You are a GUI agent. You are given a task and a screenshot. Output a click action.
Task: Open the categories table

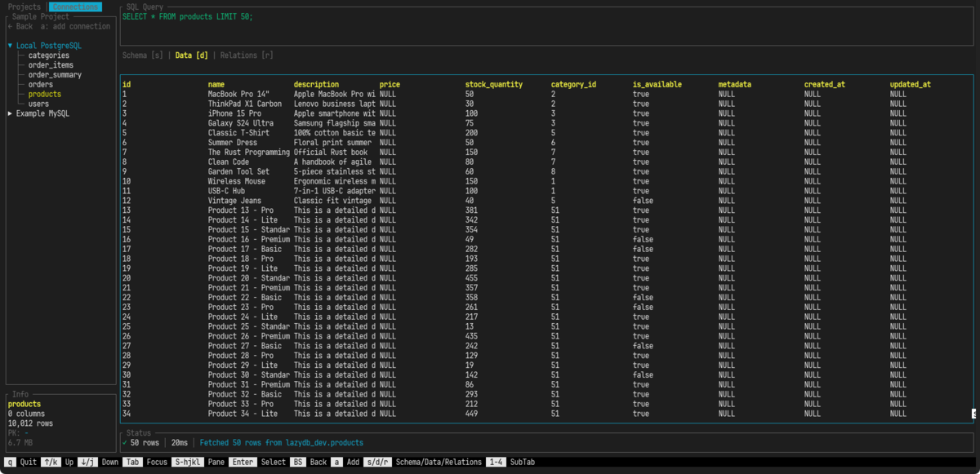(x=48, y=55)
